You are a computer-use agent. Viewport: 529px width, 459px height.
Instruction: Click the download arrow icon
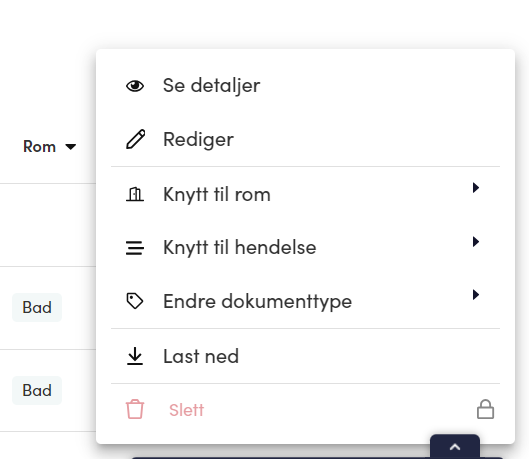(x=135, y=356)
